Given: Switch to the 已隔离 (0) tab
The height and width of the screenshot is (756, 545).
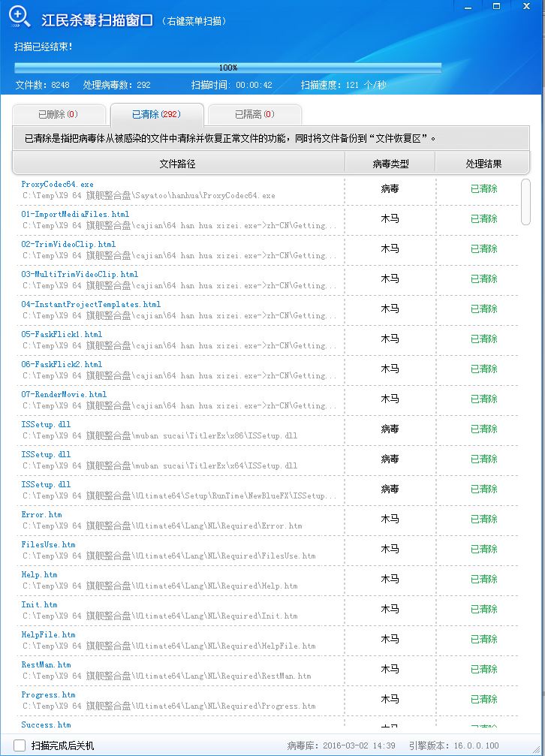Looking at the screenshot, I should [x=254, y=115].
